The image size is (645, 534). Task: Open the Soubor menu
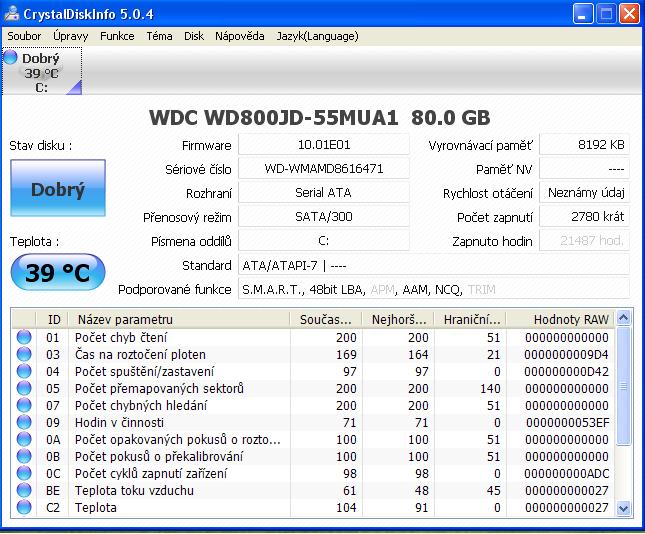tap(24, 36)
